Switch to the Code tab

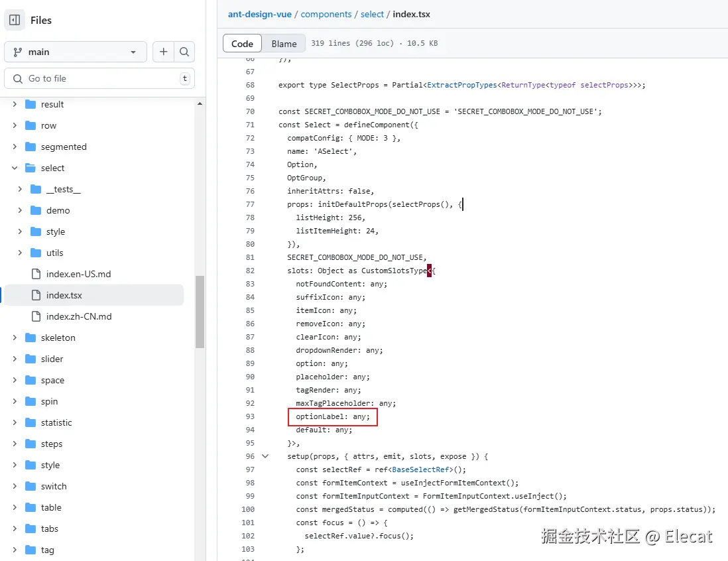click(x=243, y=44)
